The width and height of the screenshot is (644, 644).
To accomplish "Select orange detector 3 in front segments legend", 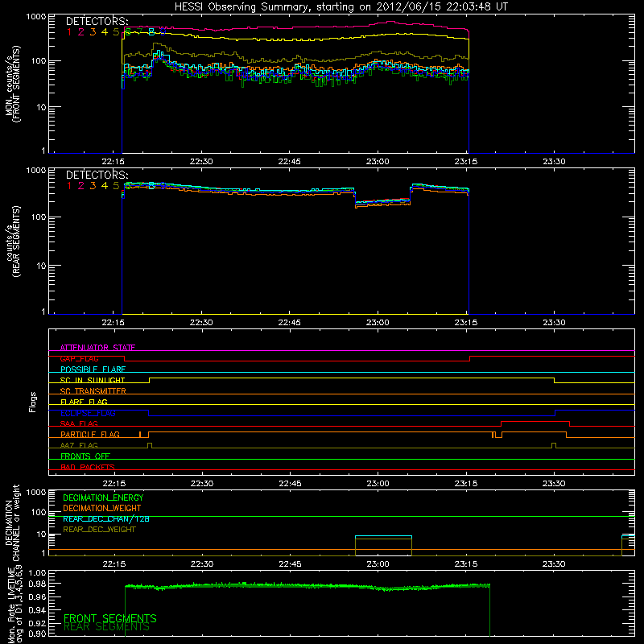I will click(x=93, y=32).
